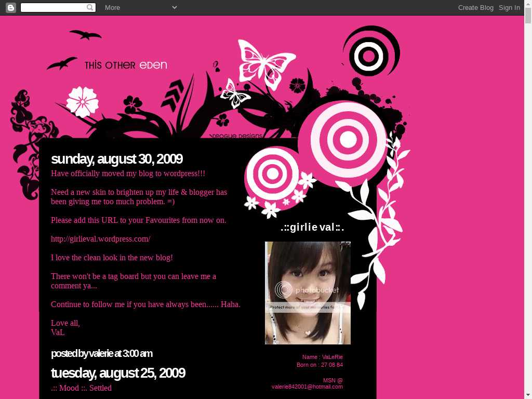Click the This Other Eden blog title
Viewport: 532px width, 399px height.
[x=126, y=65]
